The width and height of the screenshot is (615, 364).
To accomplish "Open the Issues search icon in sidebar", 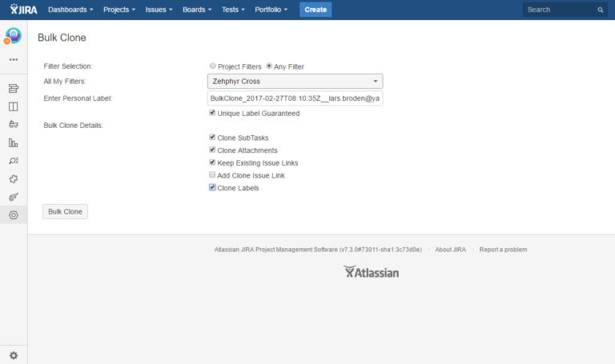I will pos(14,161).
